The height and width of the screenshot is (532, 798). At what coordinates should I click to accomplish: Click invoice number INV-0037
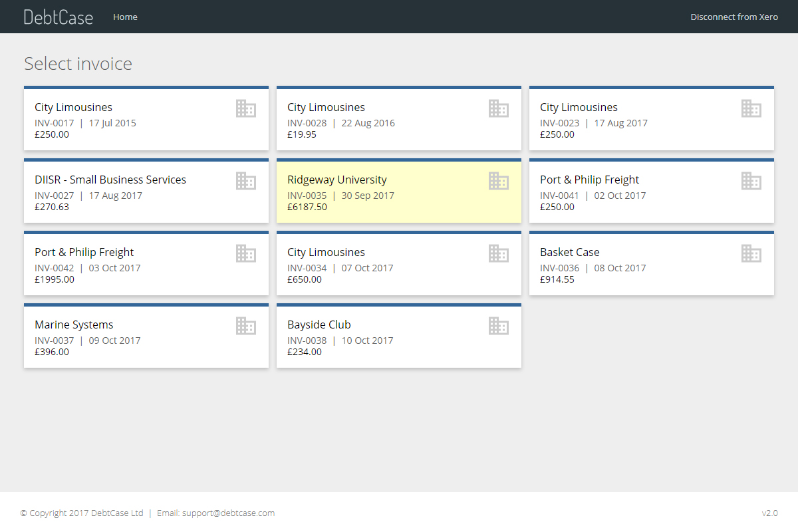click(x=55, y=340)
